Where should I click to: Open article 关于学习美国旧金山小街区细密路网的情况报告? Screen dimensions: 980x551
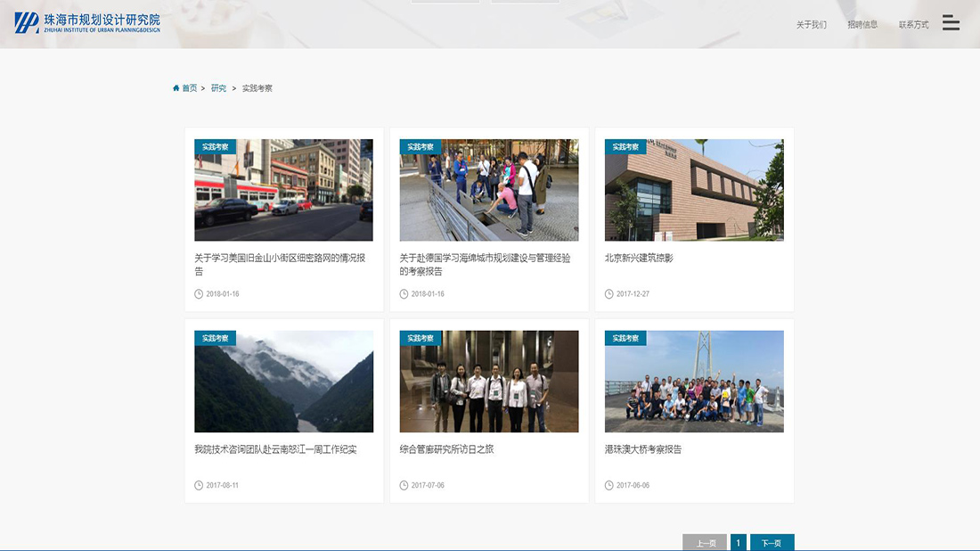coord(280,265)
